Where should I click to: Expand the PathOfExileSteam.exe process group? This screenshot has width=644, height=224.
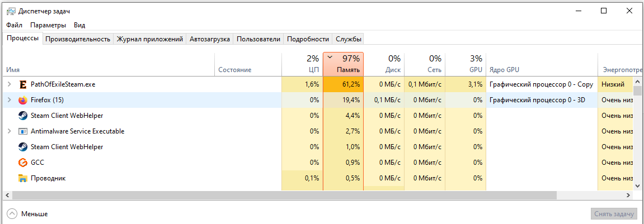pos(9,84)
